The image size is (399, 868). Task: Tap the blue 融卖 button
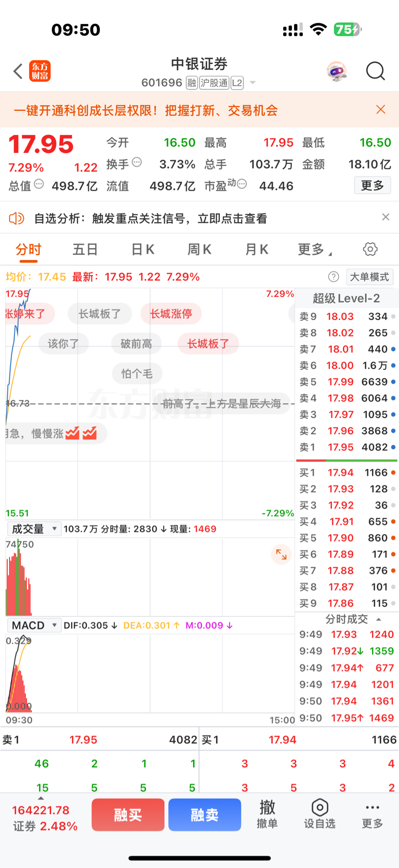click(205, 815)
